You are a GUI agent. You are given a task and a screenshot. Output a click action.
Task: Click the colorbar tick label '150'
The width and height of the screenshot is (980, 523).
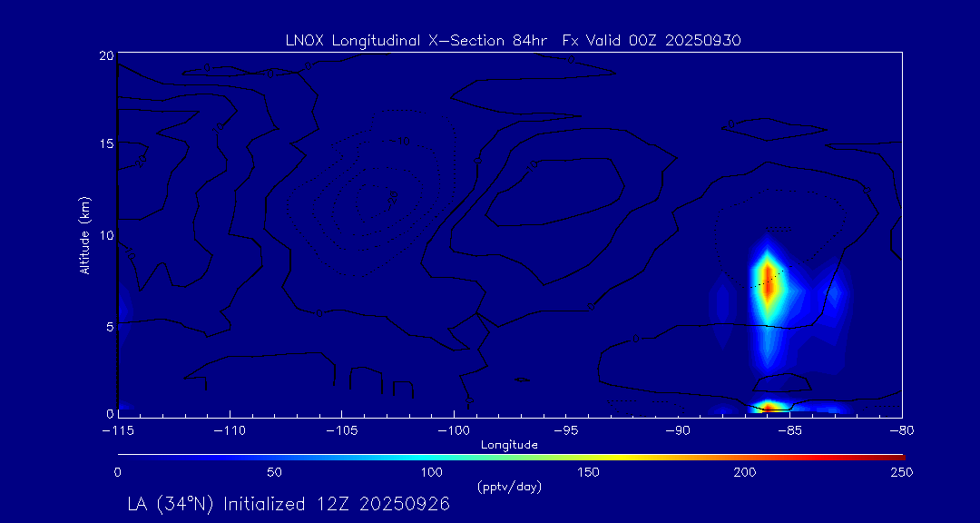(x=589, y=472)
